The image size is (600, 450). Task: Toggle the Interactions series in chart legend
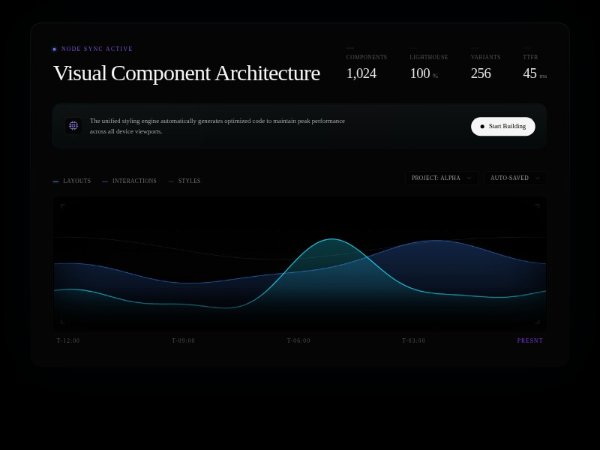click(134, 181)
